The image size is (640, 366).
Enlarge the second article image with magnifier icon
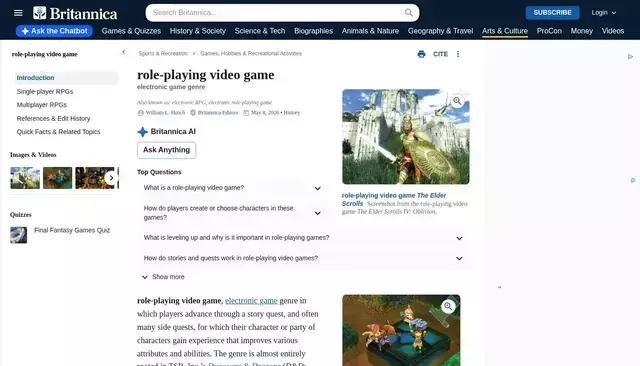(448, 306)
